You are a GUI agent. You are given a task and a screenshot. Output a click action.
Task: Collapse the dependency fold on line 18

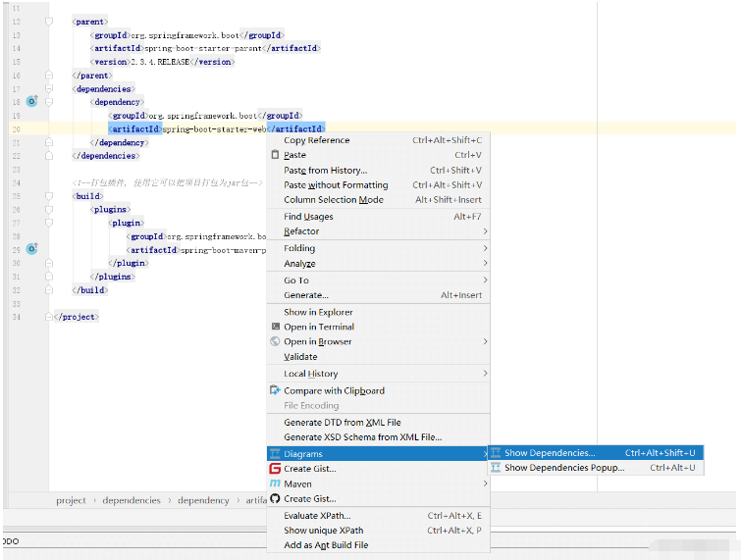click(49, 102)
